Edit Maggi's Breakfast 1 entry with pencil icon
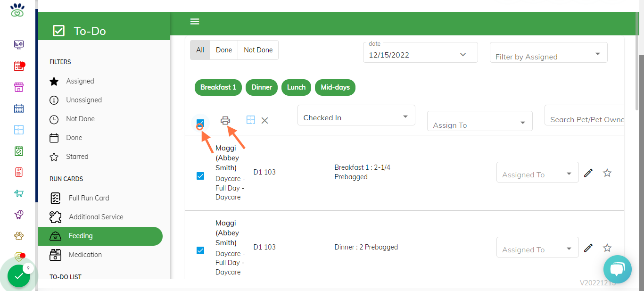Image resolution: width=644 pixels, height=291 pixels. tap(588, 173)
